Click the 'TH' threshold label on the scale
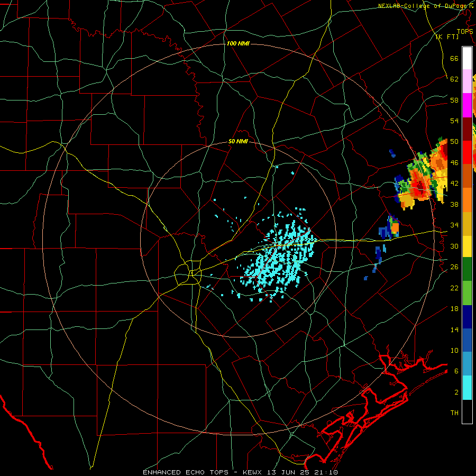The width and height of the screenshot is (476, 476). click(454, 413)
